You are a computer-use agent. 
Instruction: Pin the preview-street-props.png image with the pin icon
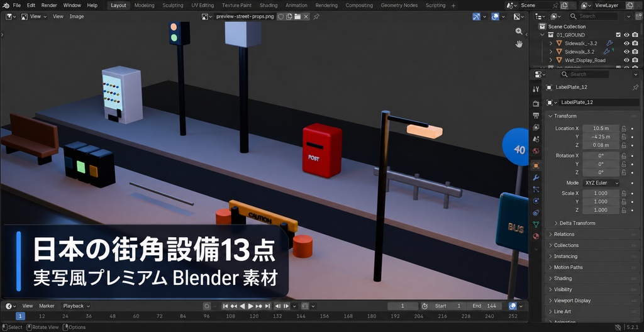[316, 16]
